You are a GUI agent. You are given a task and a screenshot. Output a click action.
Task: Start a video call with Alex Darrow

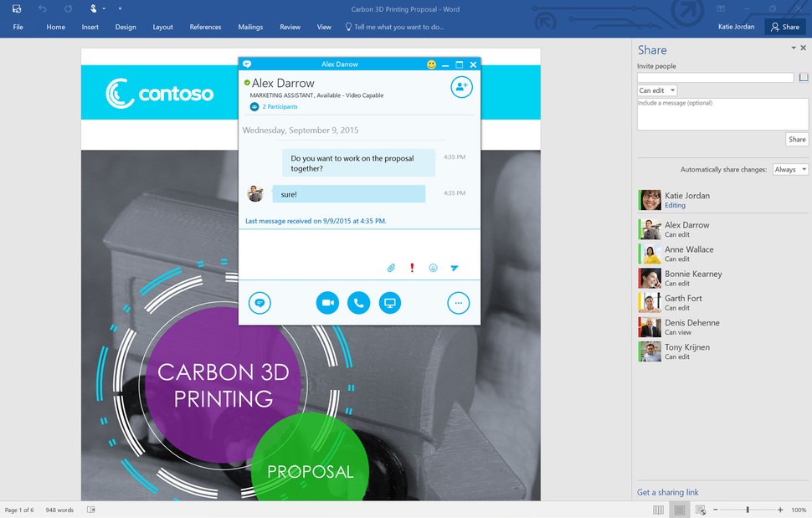coord(327,303)
